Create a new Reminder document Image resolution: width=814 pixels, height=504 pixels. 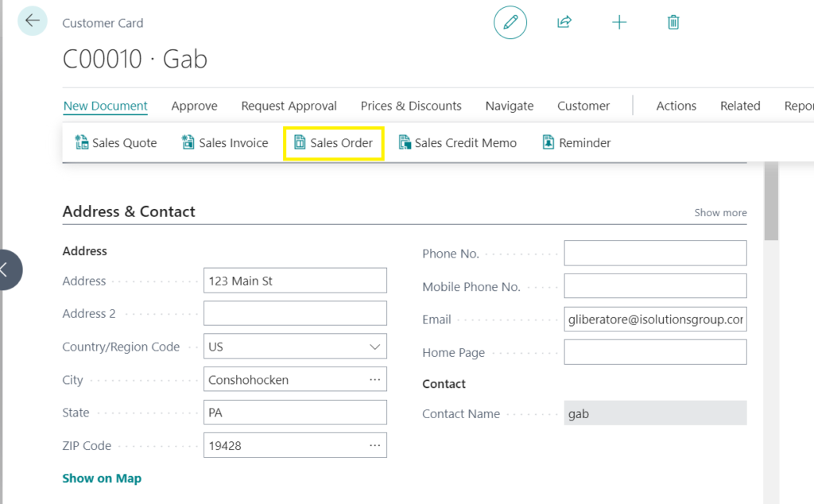[576, 143]
